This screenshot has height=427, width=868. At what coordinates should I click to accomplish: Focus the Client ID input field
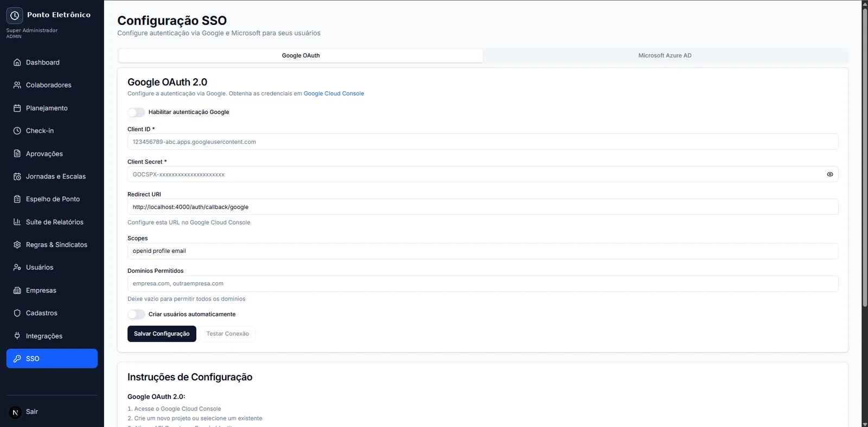click(x=483, y=142)
